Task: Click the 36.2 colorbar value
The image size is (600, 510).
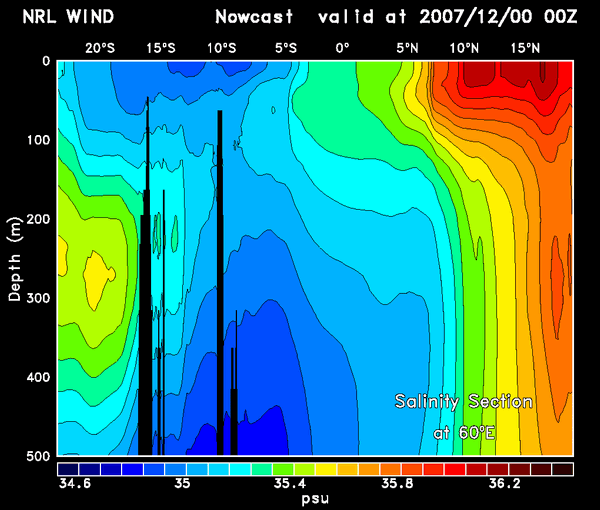Action: pyautogui.click(x=505, y=484)
